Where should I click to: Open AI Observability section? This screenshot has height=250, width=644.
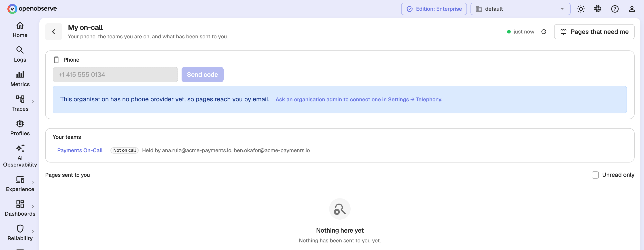(20, 156)
